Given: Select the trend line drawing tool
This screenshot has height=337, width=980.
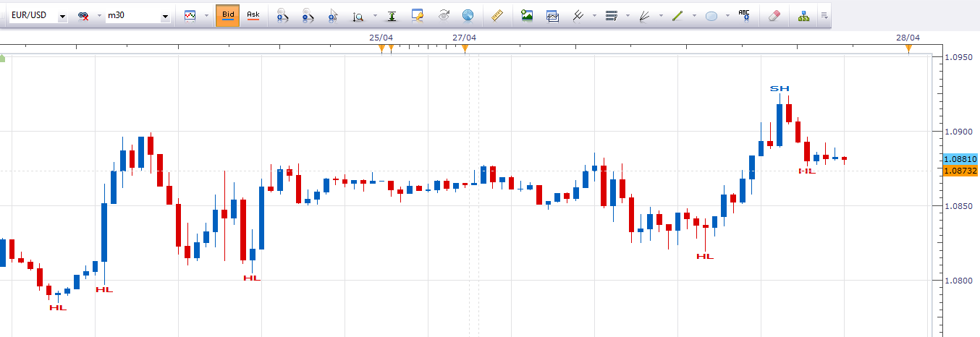Looking at the screenshot, I should [x=678, y=15].
